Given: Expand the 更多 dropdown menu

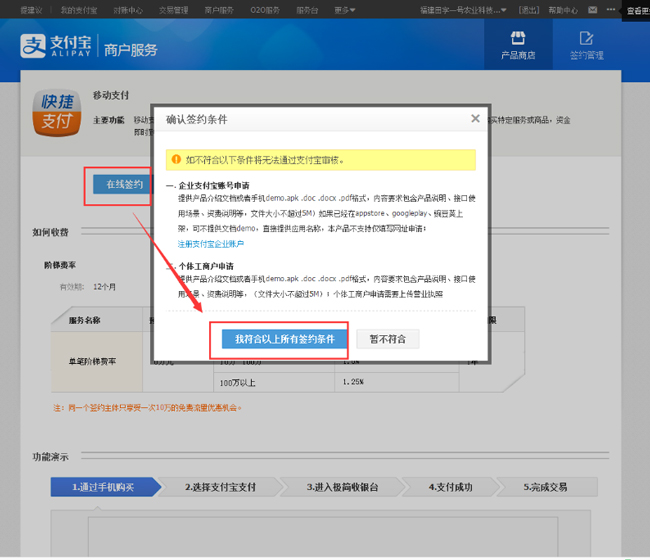Looking at the screenshot, I should click(x=344, y=10).
